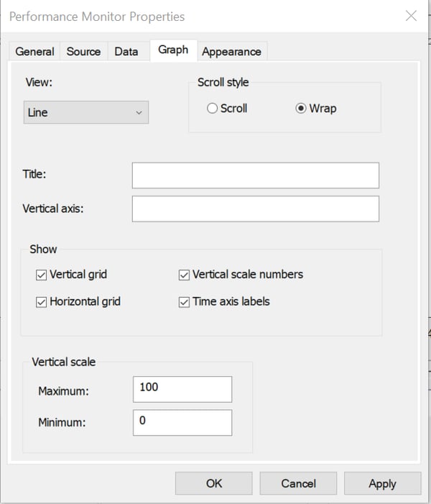Screen dimensions: 431x504
Task: Go to the Appearance tab
Action: (x=231, y=52)
